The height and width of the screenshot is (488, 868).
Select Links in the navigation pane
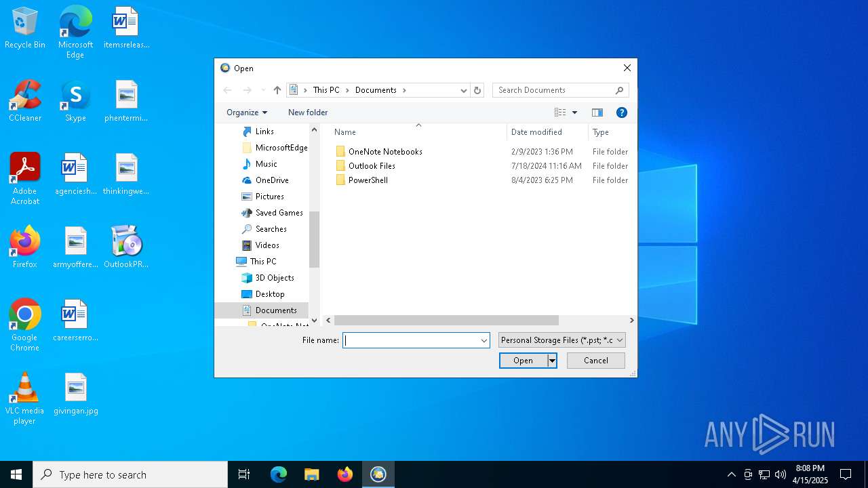(264, 131)
